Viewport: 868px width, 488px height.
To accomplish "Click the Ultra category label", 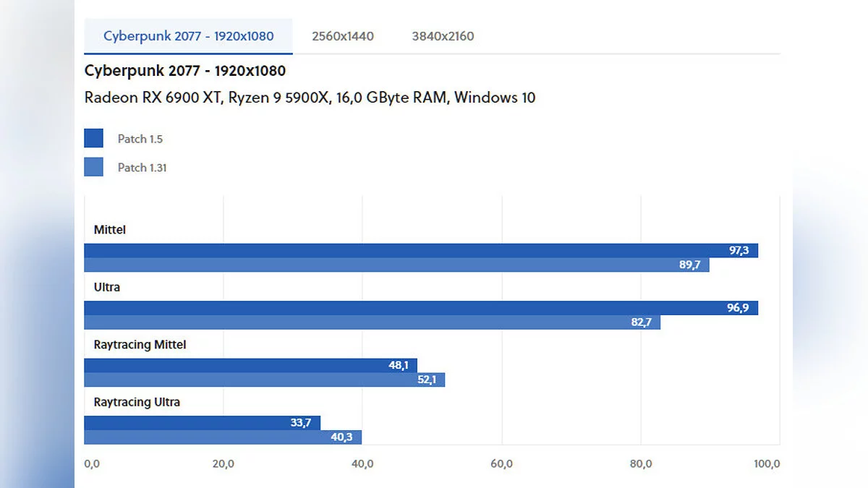I will coord(107,287).
